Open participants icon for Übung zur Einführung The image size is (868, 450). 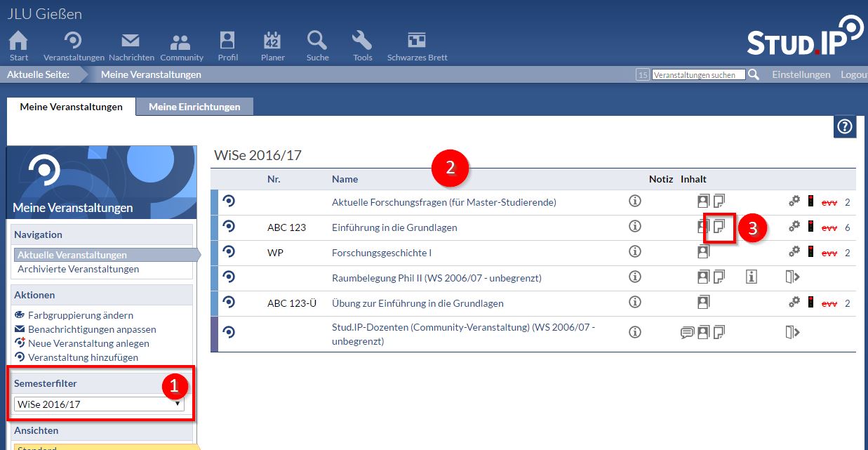click(703, 302)
